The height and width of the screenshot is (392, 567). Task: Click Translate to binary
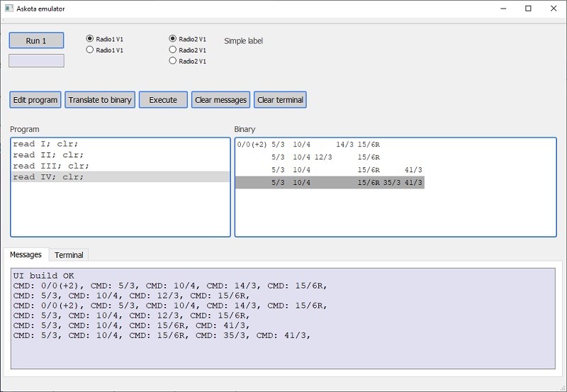pyautogui.click(x=100, y=100)
